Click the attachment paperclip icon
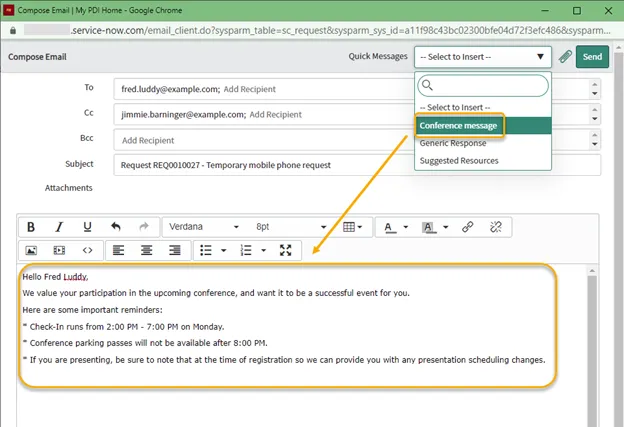 (x=565, y=57)
